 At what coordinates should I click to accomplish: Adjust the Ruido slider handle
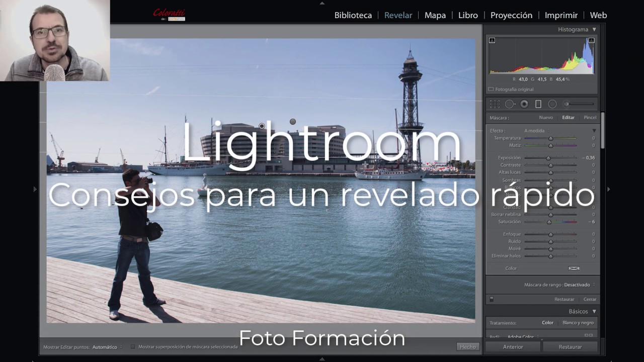pos(550,242)
